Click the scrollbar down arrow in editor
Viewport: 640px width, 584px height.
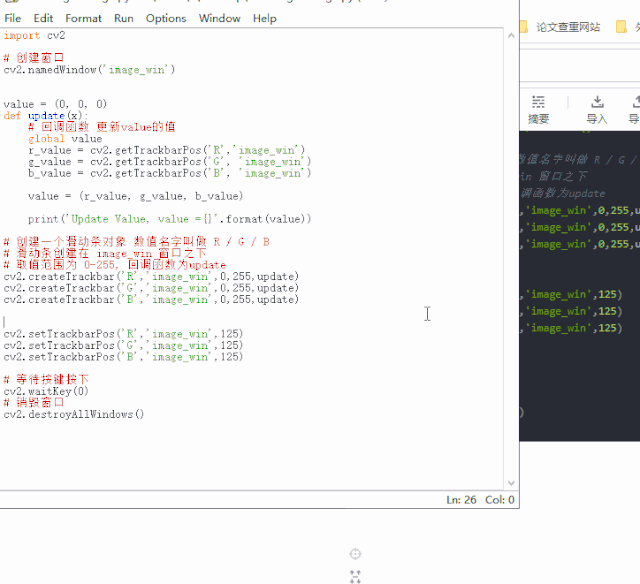[x=511, y=483]
